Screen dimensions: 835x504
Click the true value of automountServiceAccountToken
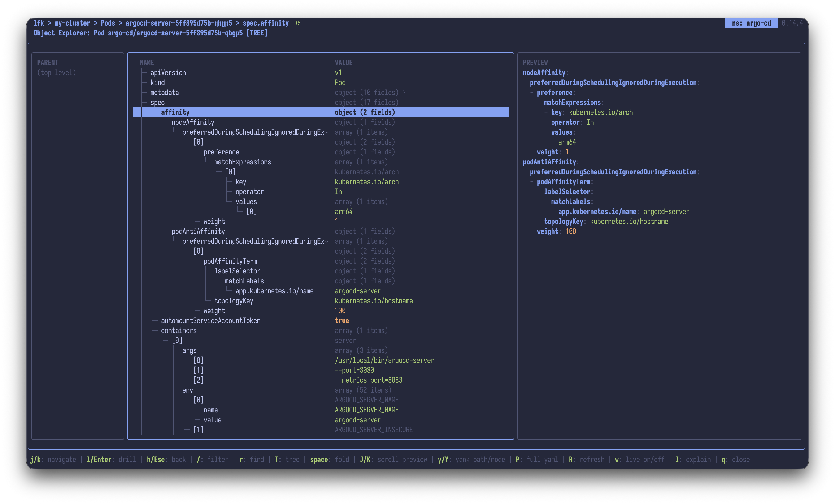(x=342, y=320)
